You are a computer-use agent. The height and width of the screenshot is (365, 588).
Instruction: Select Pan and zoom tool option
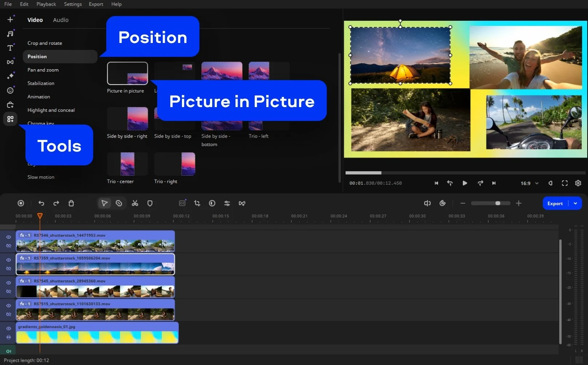coord(43,70)
